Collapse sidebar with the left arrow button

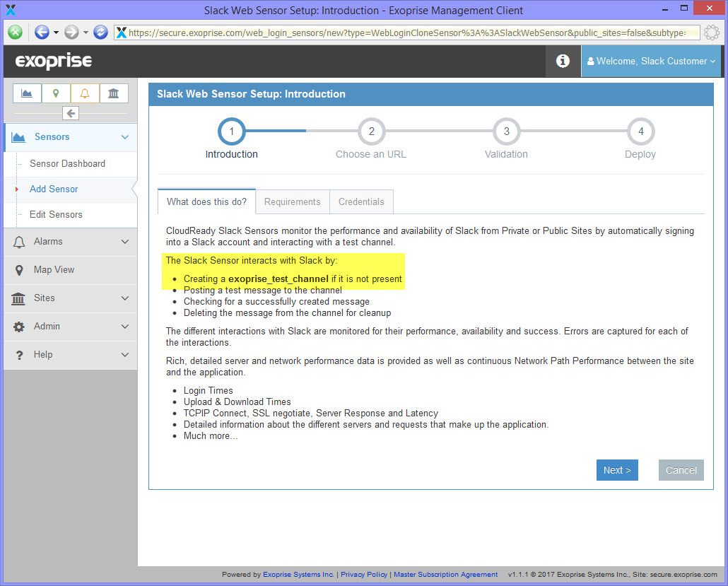(71, 113)
